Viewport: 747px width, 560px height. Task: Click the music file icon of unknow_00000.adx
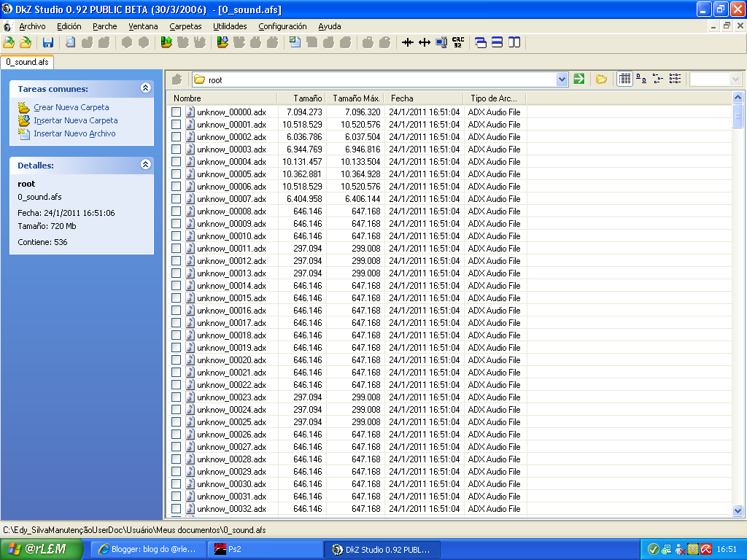tap(190, 112)
